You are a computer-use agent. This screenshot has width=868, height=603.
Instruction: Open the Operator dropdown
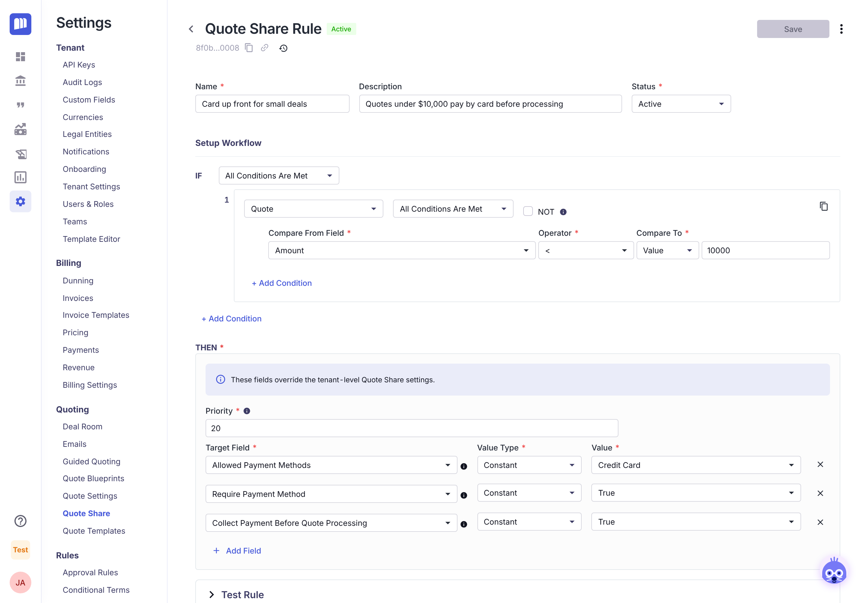coord(586,251)
